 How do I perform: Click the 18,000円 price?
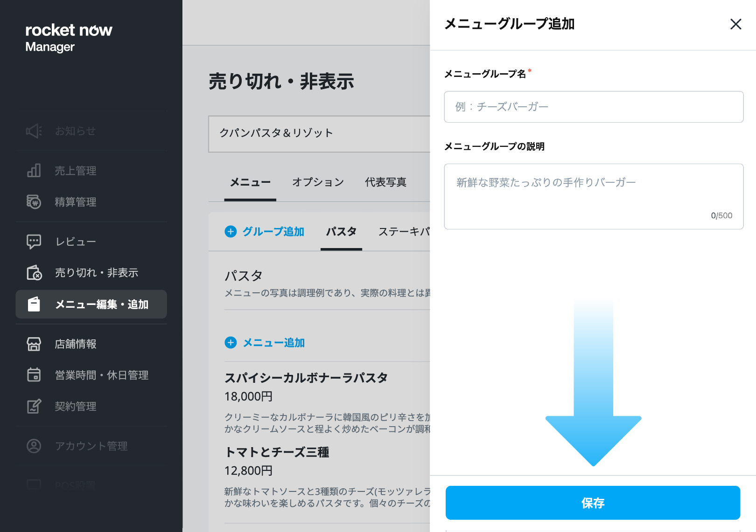coord(249,397)
